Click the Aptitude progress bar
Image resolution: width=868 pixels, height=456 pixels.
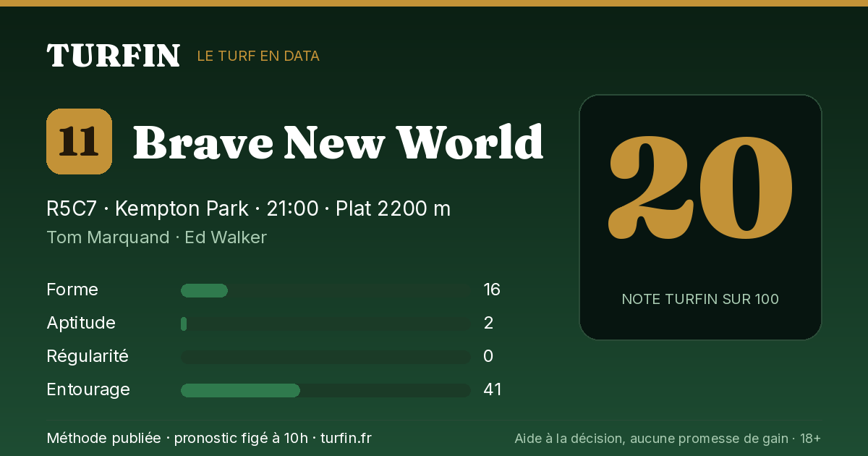(325, 324)
